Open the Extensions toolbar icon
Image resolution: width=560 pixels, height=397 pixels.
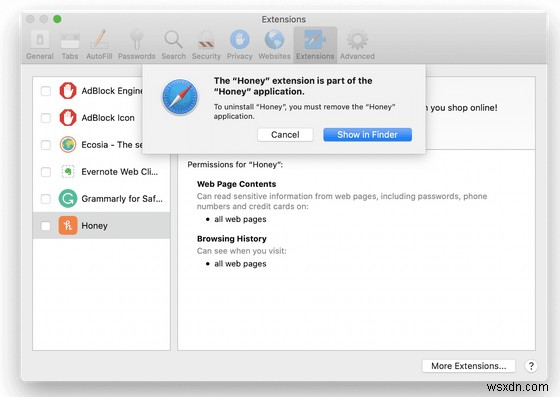click(x=315, y=39)
